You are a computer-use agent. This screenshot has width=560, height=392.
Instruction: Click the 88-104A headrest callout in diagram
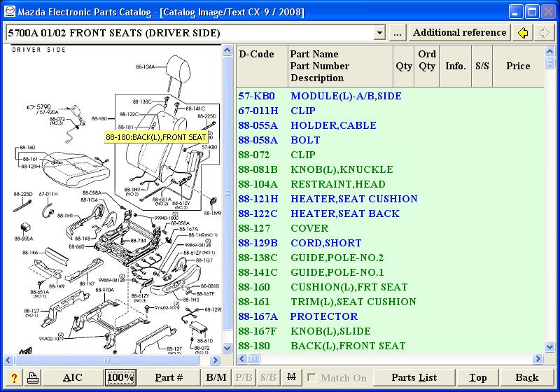[145, 66]
